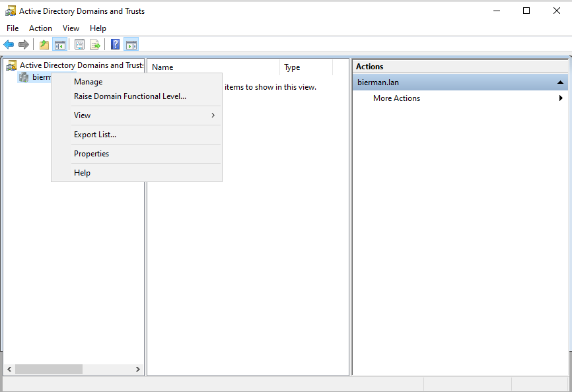Select the bierman.lan domain tree node
This screenshot has width=572, height=392.
42,77
